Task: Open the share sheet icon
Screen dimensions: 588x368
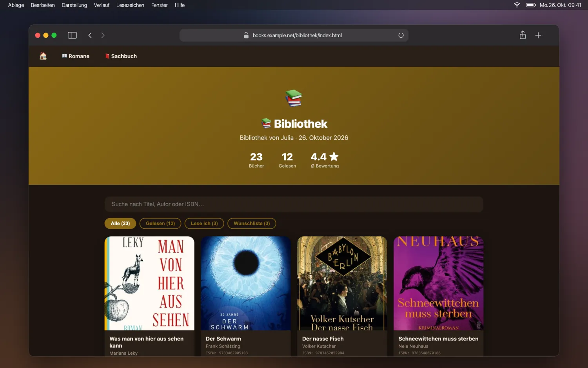Action: tap(523, 35)
